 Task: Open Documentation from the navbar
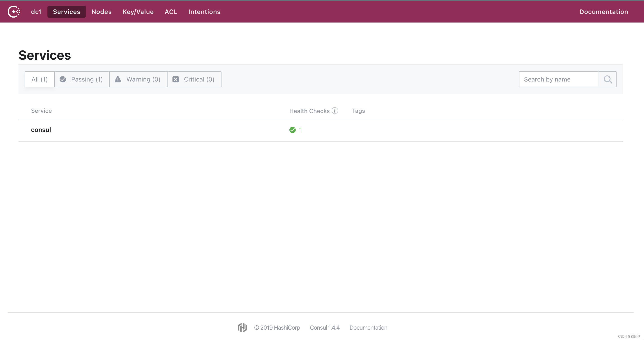pos(604,11)
